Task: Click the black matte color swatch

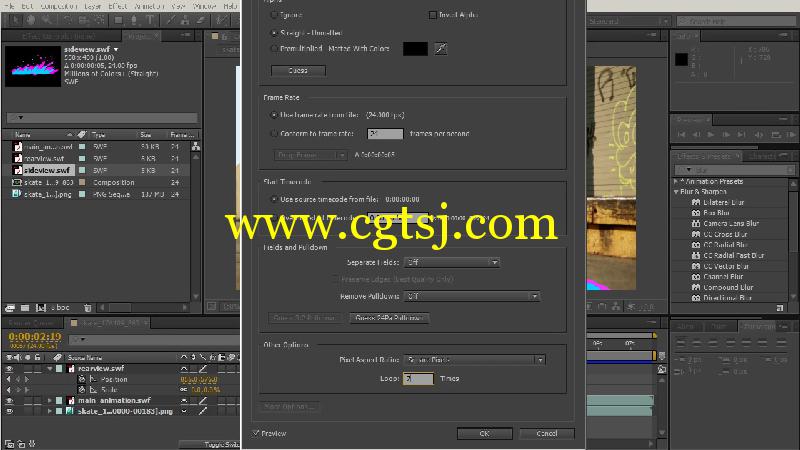Action: tap(415, 48)
